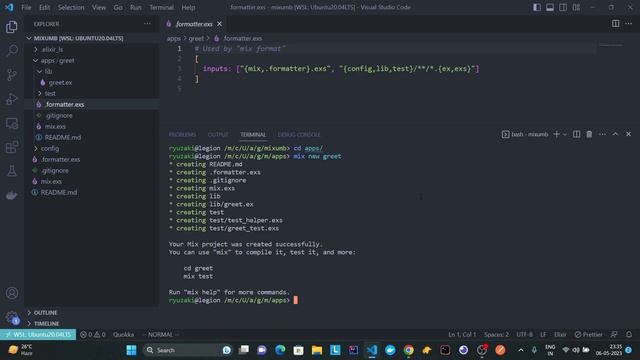Click greet breadcrumb in editor path
Image resolution: width=640 pixels, height=360 pixels.
point(196,38)
